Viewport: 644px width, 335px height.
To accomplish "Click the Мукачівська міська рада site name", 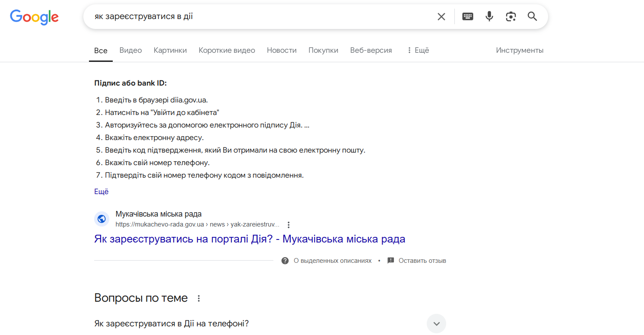I will 159,214.
